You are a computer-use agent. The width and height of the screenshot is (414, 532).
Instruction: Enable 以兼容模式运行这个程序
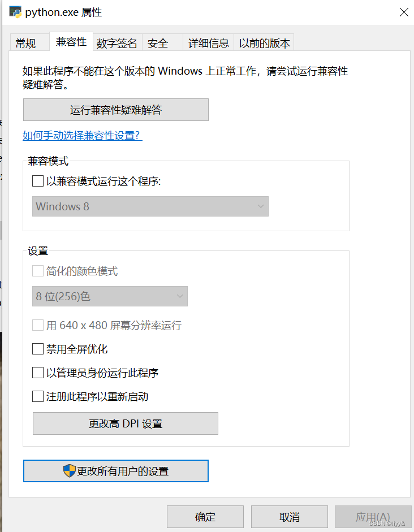click(x=38, y=181)
